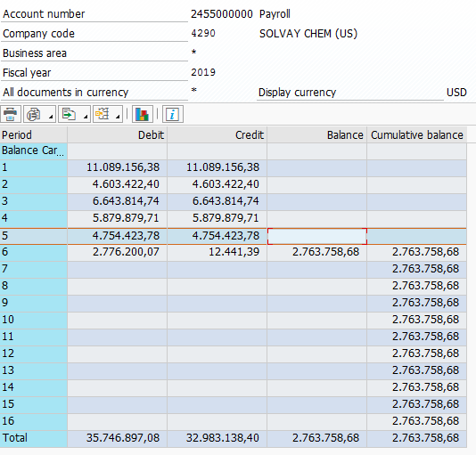Click the Period column header
The height and width of the screenshot is (455, 476).
point(33,135)
